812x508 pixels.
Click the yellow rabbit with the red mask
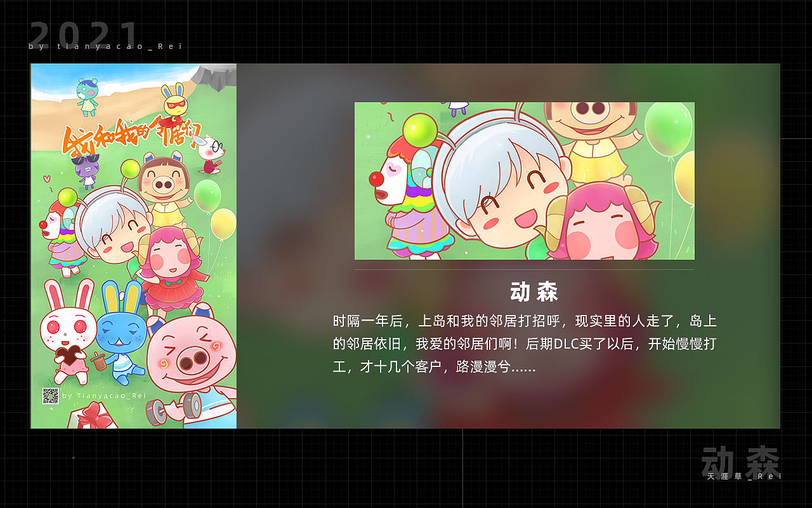click(173, 104)
